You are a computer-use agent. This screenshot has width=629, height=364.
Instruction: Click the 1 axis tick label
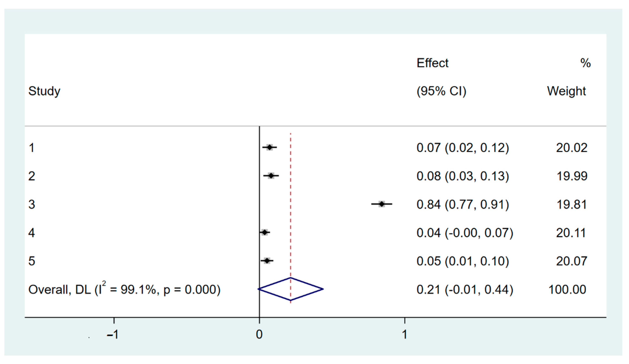[404, 334]
